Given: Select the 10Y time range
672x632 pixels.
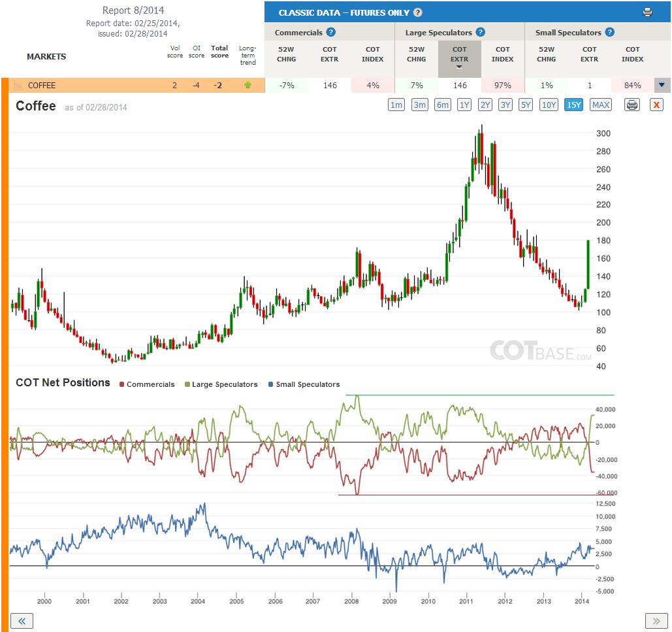Looking at the screenshot, I should point(549,105).
